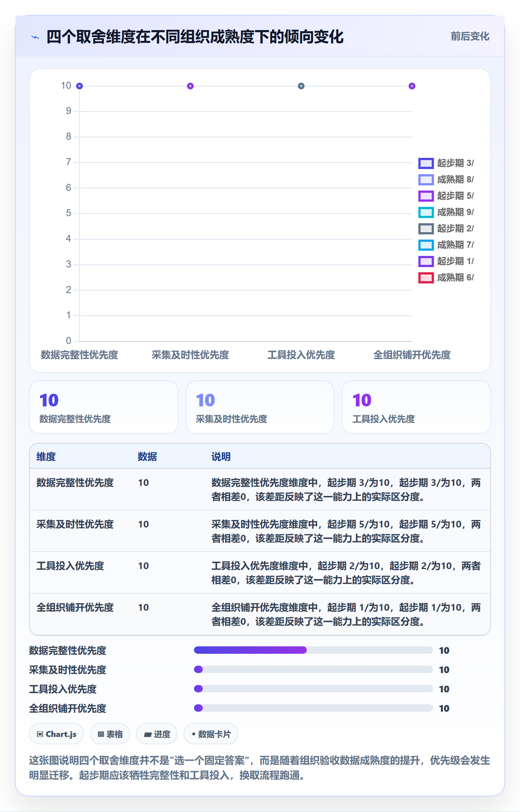
Task: Select the chart data point above 数据完整性优先度
Action: (x=79, y=86)
